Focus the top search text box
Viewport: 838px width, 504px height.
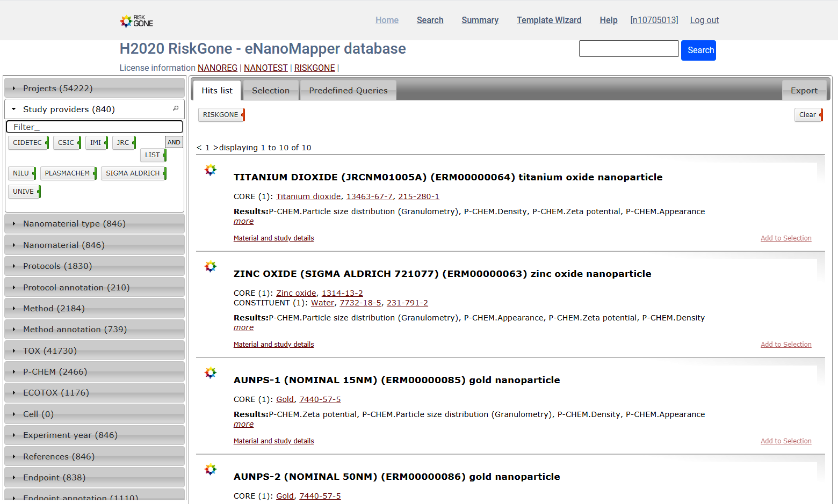tap(629, 49)
